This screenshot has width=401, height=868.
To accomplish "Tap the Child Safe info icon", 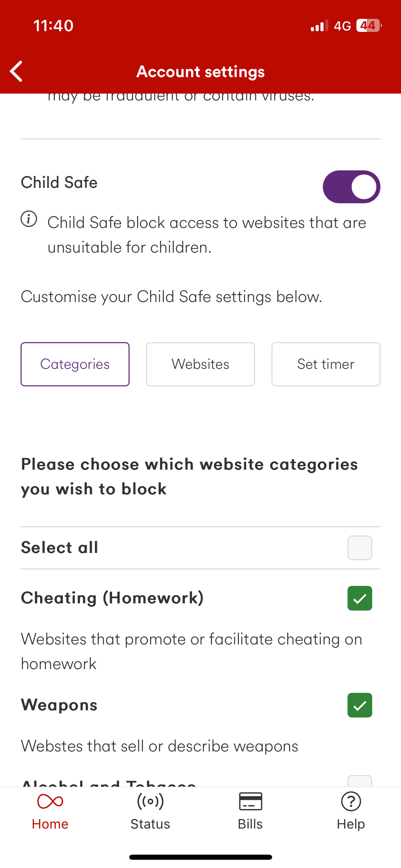I will 29,219.
